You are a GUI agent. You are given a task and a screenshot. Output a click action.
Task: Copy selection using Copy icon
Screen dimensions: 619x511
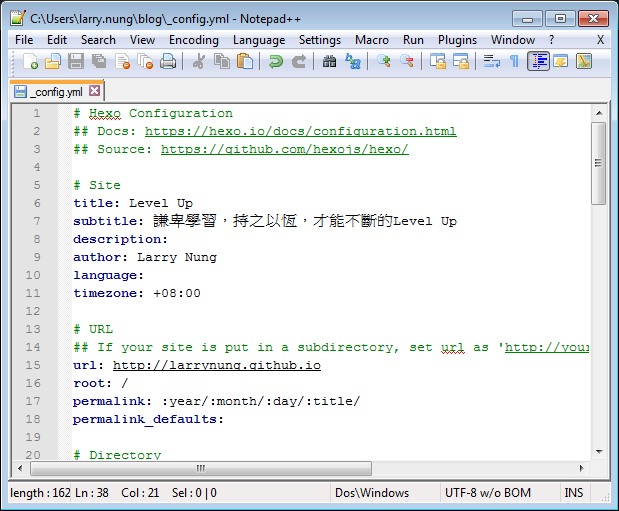[x=222, y=62]
